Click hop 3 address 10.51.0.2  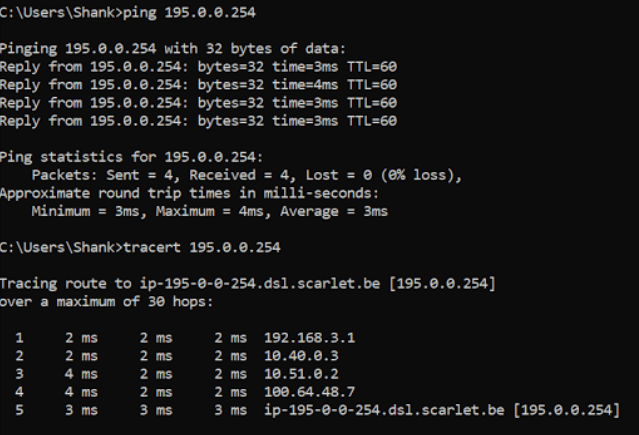pos(301,374)
